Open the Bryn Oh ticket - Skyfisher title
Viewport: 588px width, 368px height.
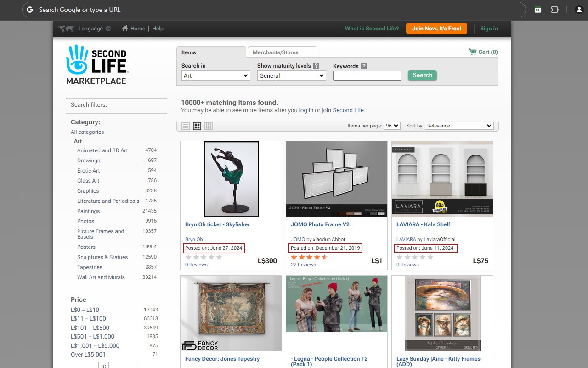[x=217, y=224]
